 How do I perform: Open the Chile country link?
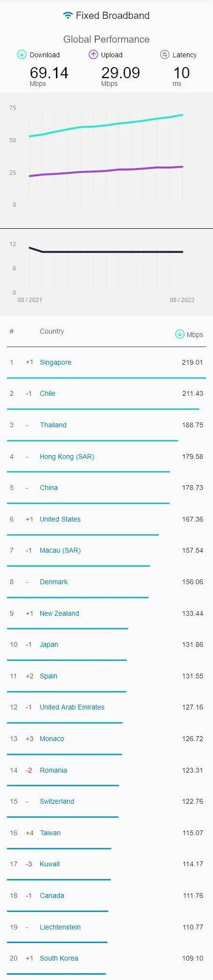point(48,393)
